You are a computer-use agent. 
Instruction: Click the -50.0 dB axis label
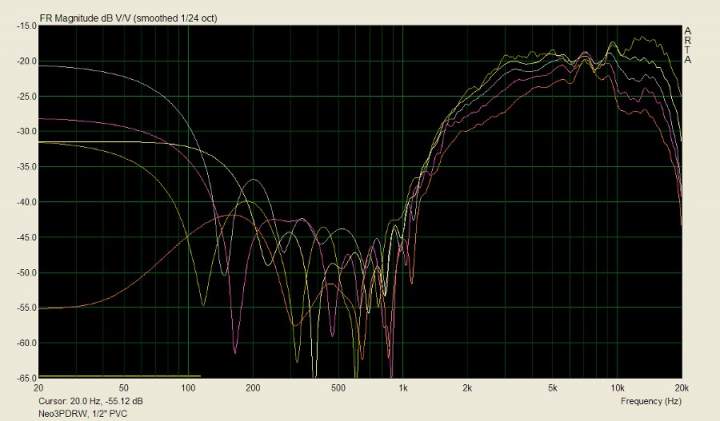tap(27, 273)
